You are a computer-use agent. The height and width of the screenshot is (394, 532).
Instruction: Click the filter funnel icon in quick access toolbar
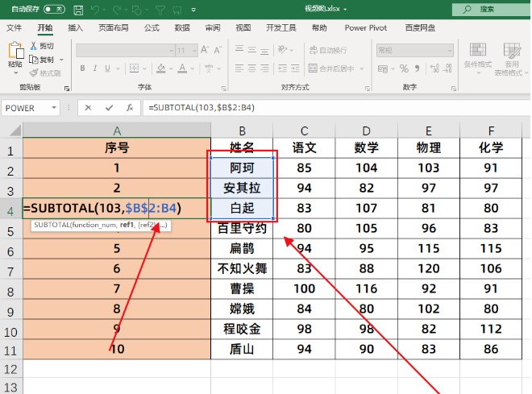pos(160,10)
